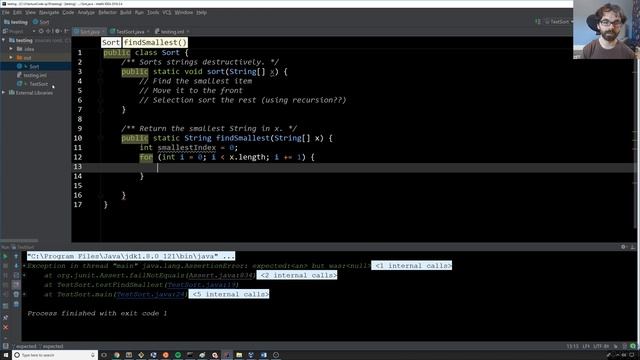Collapse the testing project root node

coord(4,40)
